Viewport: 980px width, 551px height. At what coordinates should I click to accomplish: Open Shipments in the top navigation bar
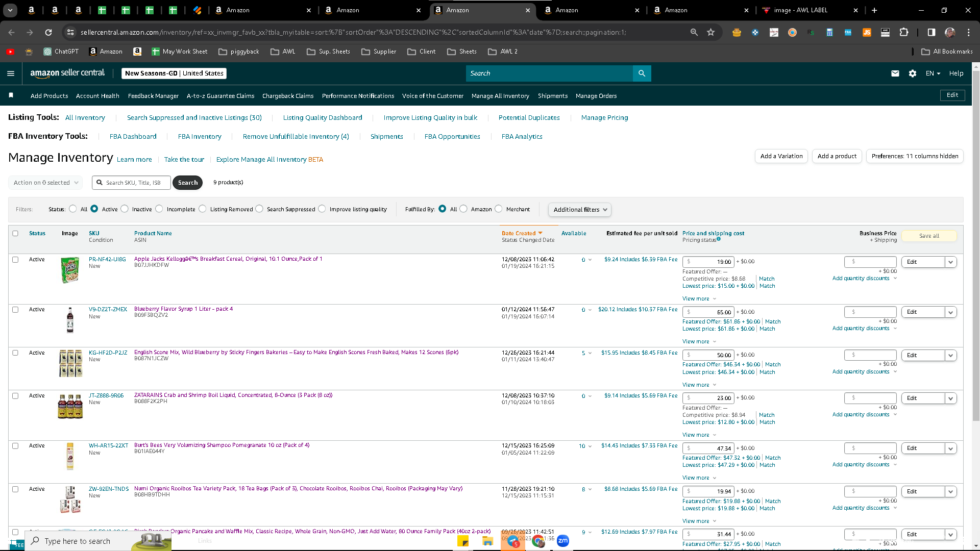pyautogui.click(x=553, y=96)
